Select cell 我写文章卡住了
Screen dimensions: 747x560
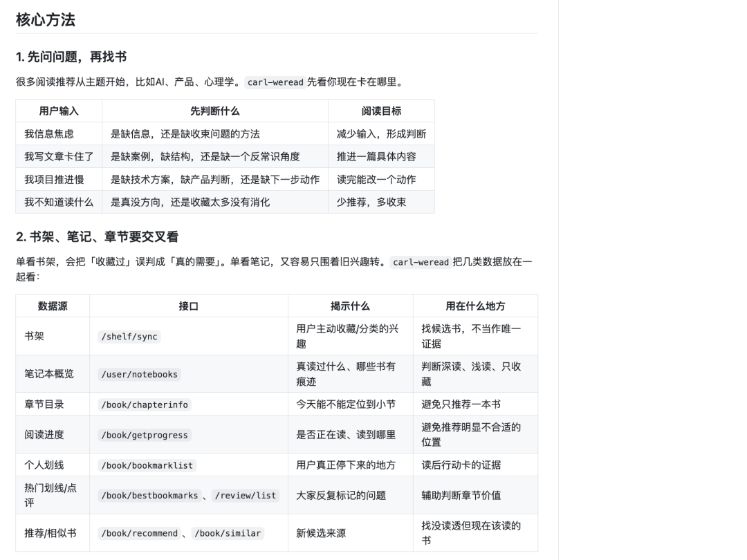point(59,157)
